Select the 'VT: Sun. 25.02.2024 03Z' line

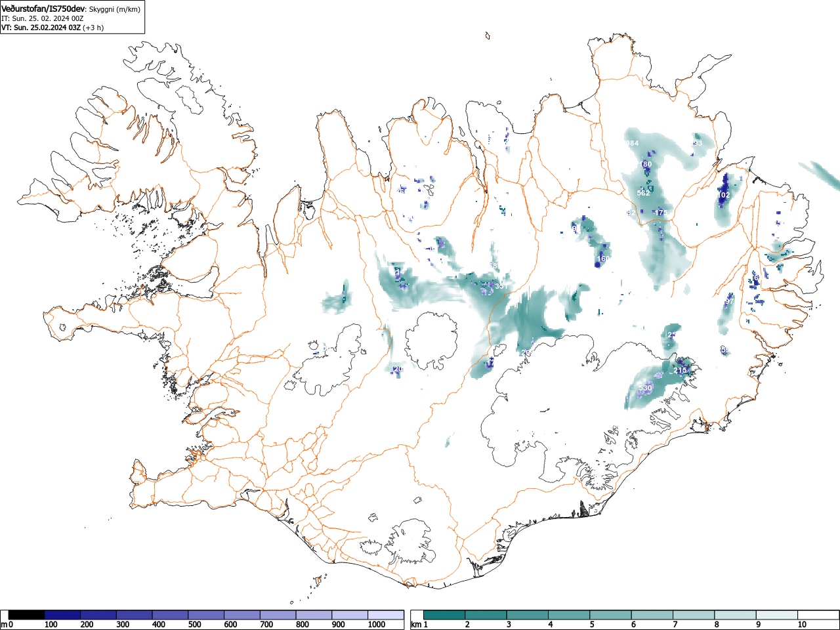click(x=41, y=28)
